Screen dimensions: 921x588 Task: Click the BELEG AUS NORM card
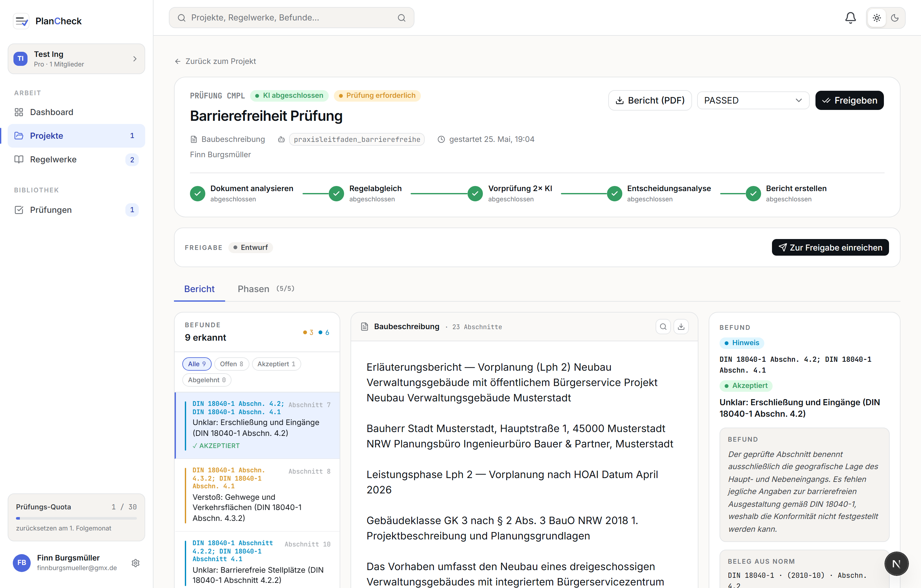[x=804, y=569]
